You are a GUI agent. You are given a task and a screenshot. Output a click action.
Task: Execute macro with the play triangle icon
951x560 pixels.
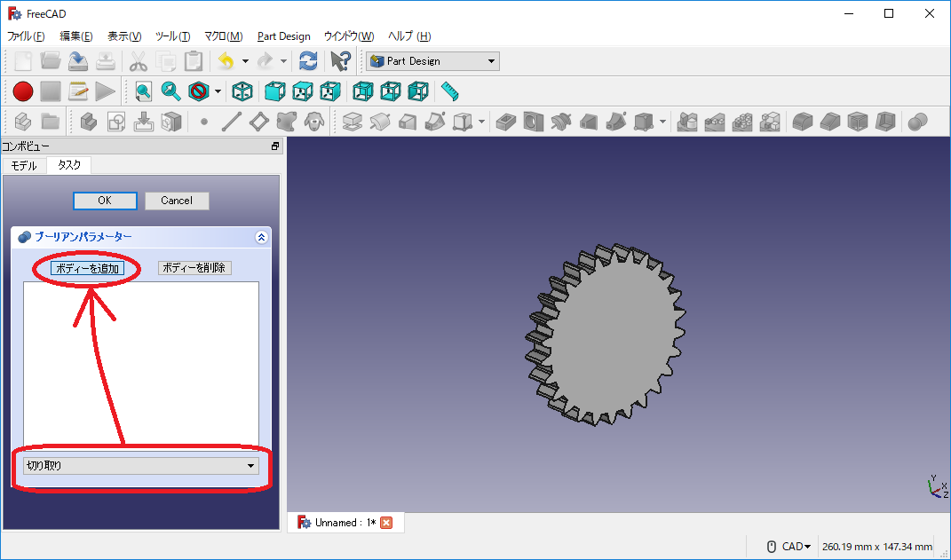105,91
